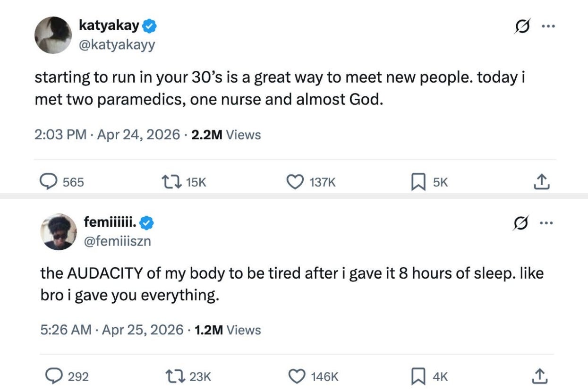Screen dimensions: 588x392
Task: Open katyakay's profile picture
Action: point(53,35)
